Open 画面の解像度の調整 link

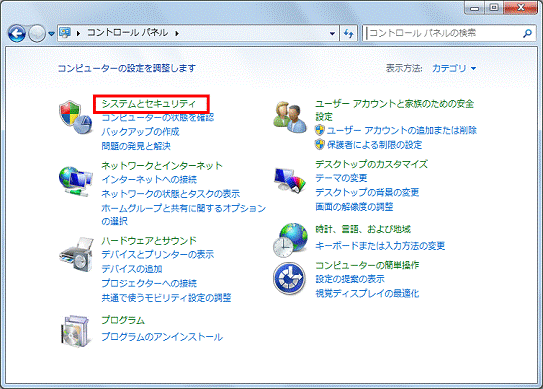click(x=354, y=207)
